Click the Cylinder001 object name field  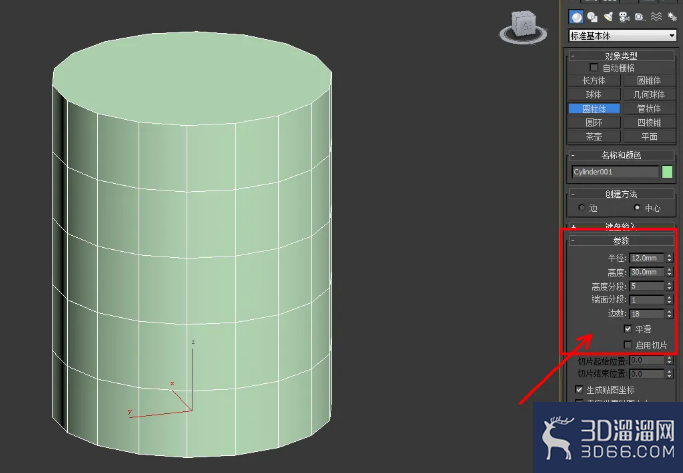tap(615, 172)
